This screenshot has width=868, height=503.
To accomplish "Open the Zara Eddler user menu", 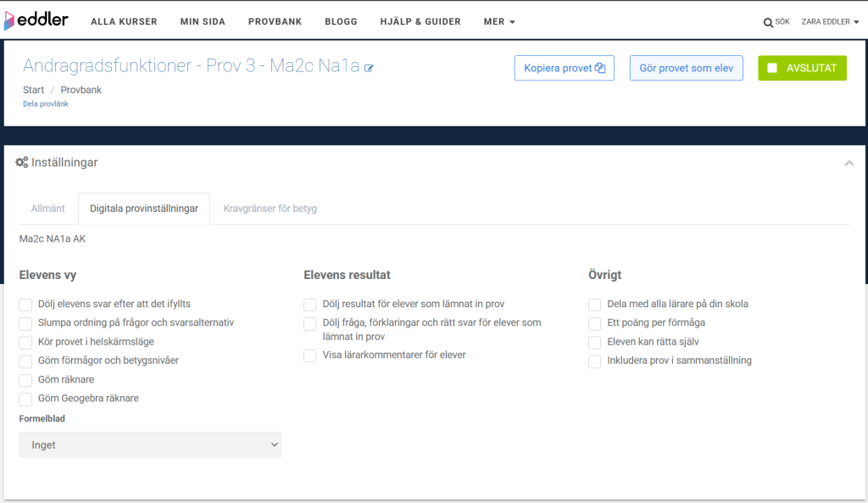I will point(829,22).
